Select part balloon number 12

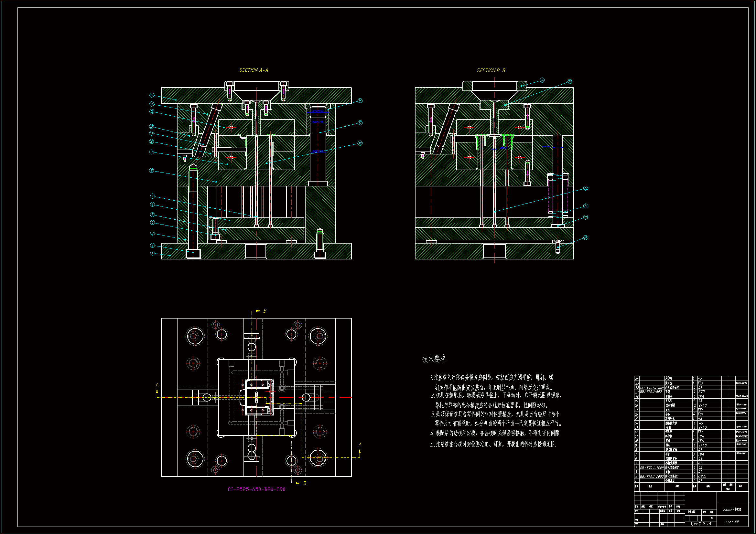pos(151,127)
